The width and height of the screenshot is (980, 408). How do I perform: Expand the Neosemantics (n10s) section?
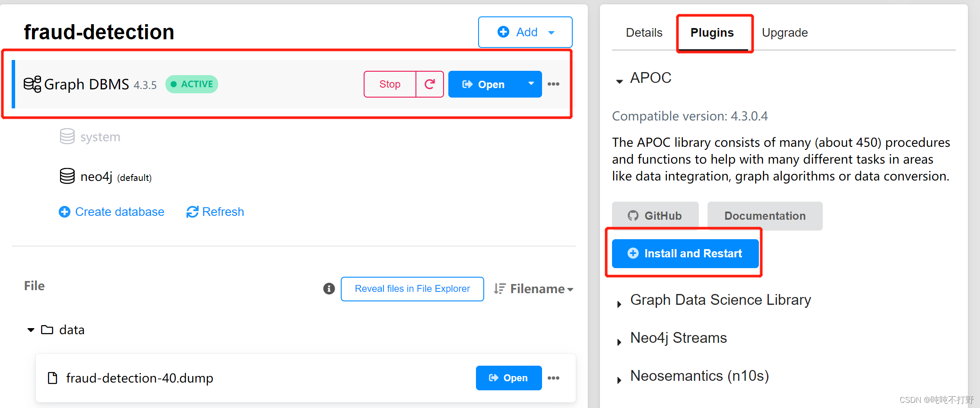(619, 380)
